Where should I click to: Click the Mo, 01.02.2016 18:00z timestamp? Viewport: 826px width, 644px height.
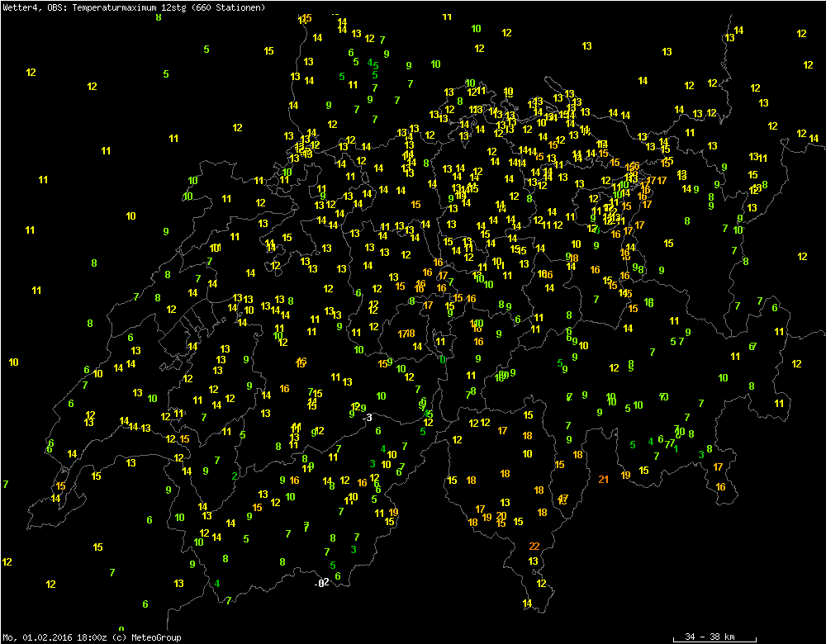click(54, 637)
